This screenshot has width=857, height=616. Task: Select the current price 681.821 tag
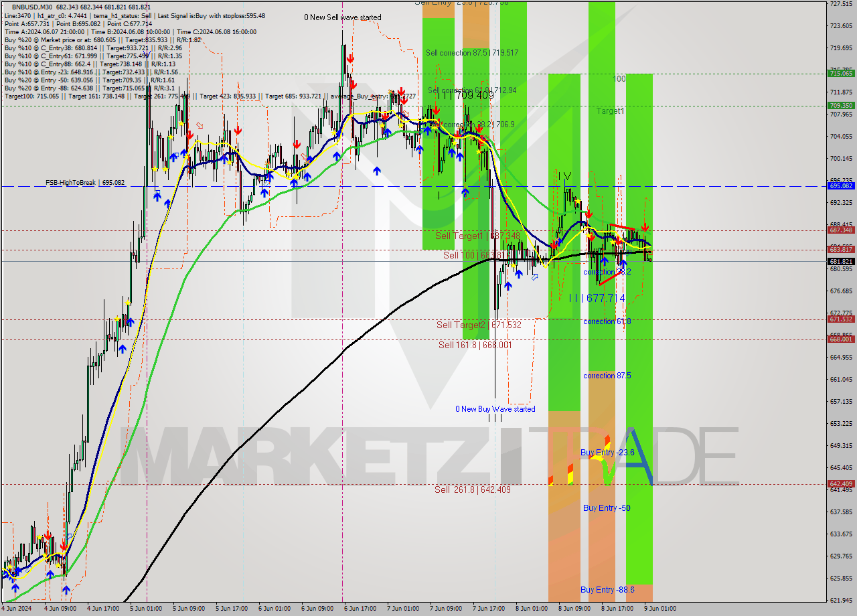click(840, 261)
